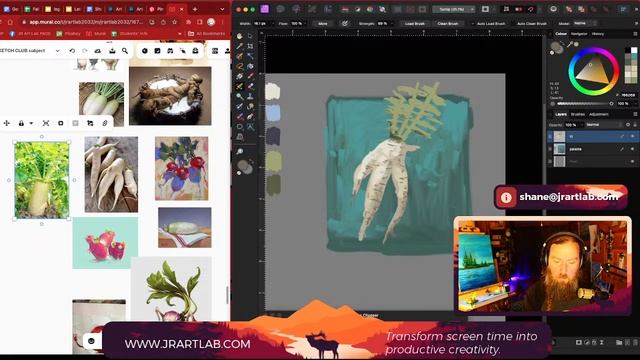Open the Chrome profile avatar
The height and width of the screenshot is (360, 640).
211,22
